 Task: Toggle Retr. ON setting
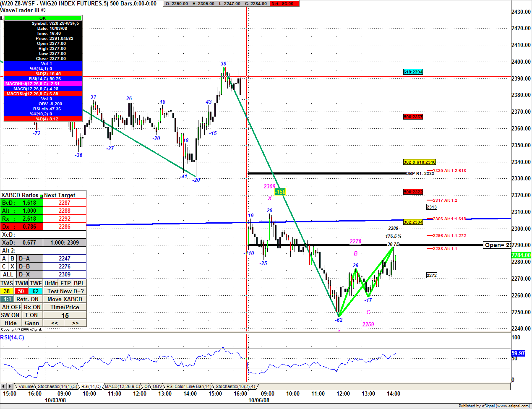point(28,299)
